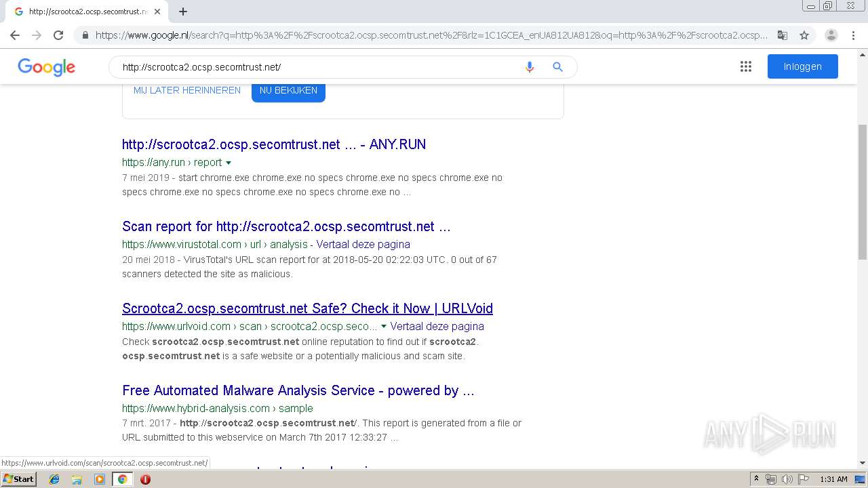Switch to Chrome on the taskbar
868x488 pixels.
tap(122, 479)
